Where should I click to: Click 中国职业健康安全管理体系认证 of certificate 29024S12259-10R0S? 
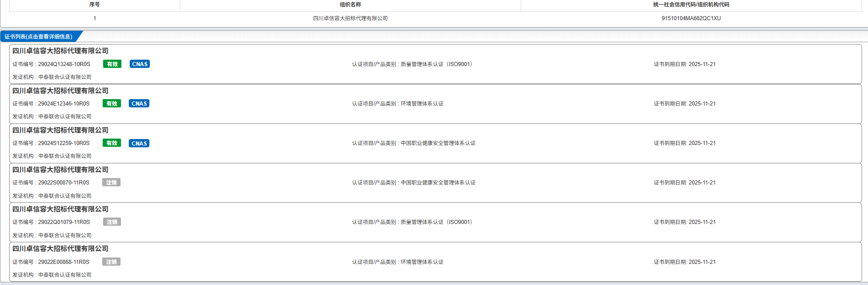tap(438, 143)
